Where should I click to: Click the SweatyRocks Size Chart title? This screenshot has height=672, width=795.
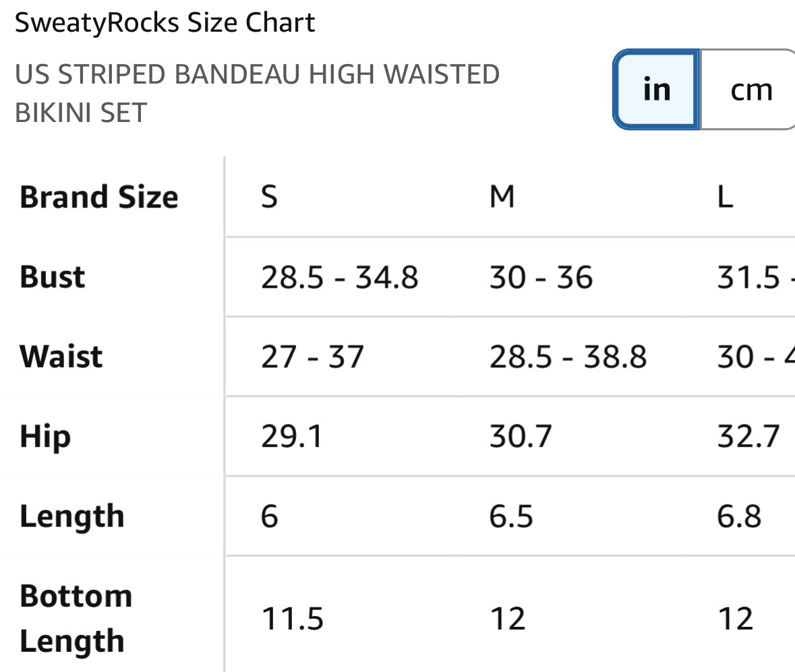(x=164, y=22)
